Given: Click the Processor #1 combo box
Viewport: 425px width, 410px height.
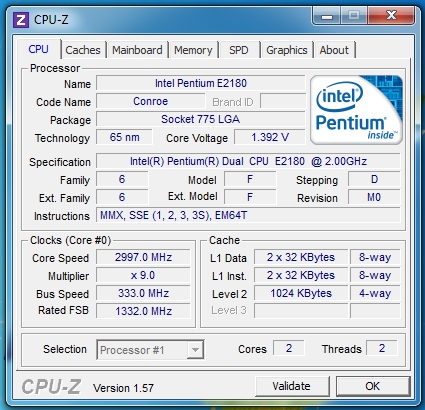Looking at the screenshot, I should click(150, 350).
